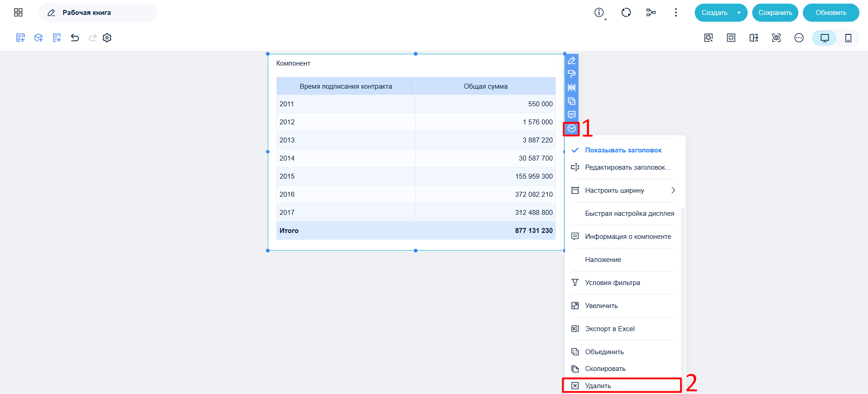Click the "Обновить" button
The image size is (868, 394).
click(x=831, y=13)
